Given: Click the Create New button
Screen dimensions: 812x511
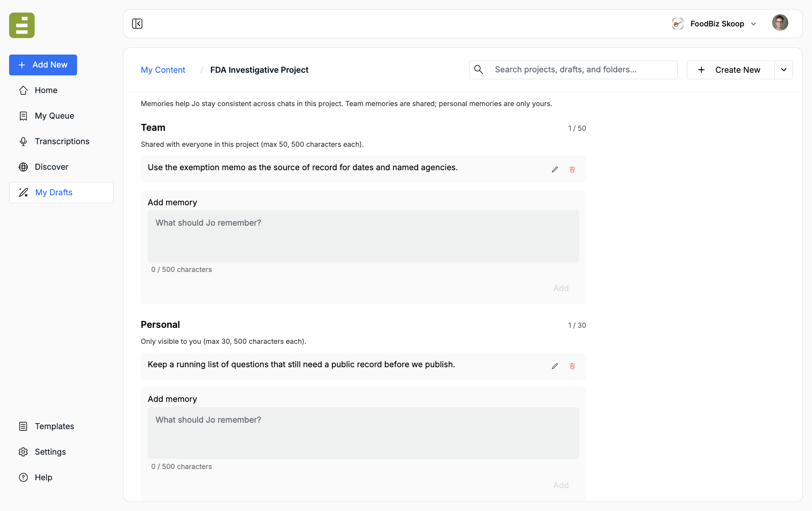Looking at the screenshot, I should coord(730,70).
